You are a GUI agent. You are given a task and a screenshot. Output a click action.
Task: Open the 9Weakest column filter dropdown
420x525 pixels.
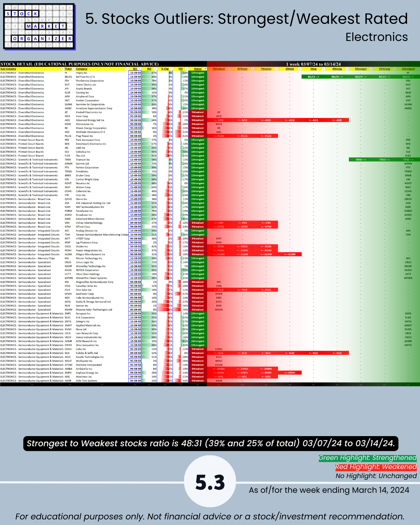click(229, 69)
